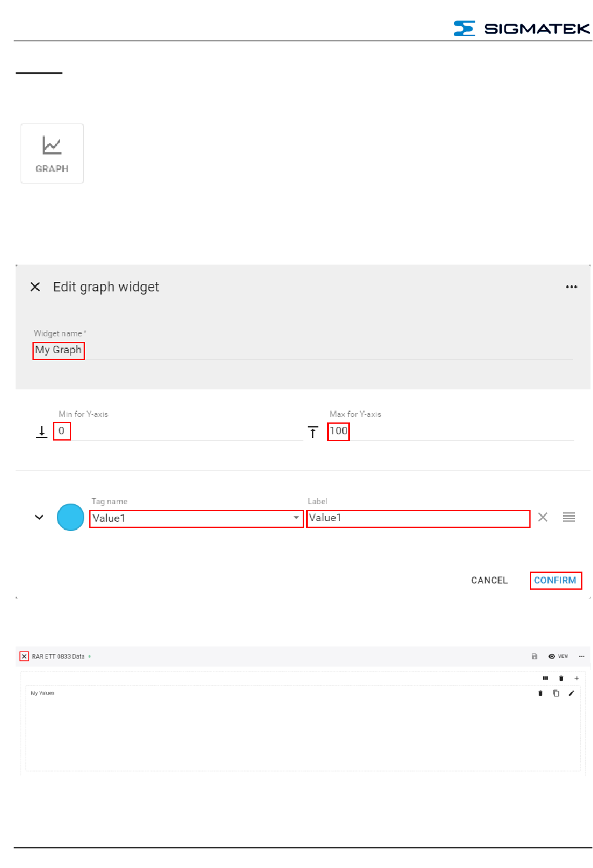
Task: Confirm the graph widget settings
Action: [556, 580]
